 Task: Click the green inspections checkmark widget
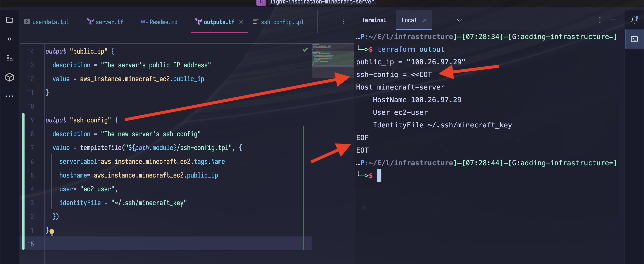tap(305, 50)
